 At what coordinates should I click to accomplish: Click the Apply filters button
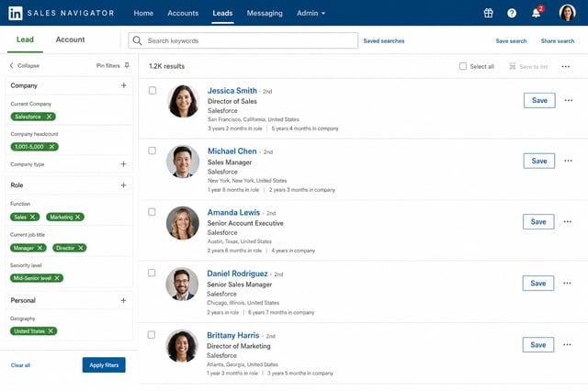point(104,364)
